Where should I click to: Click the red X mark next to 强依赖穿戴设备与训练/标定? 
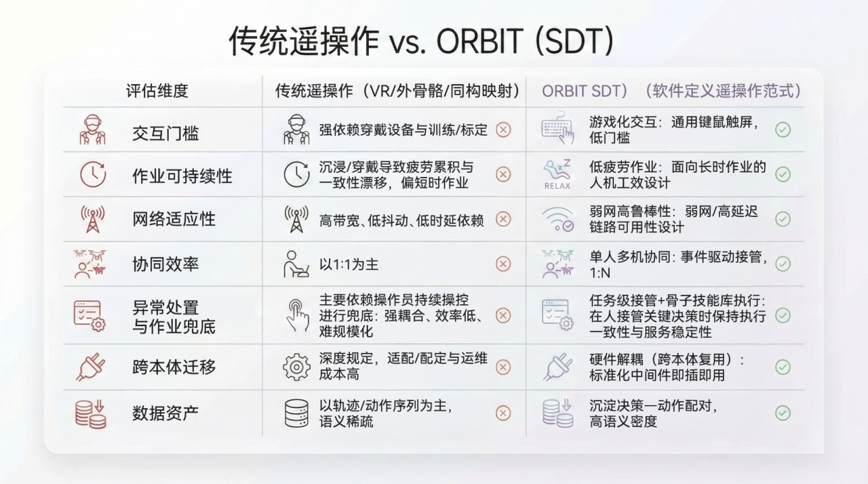[x=503, y=130]
